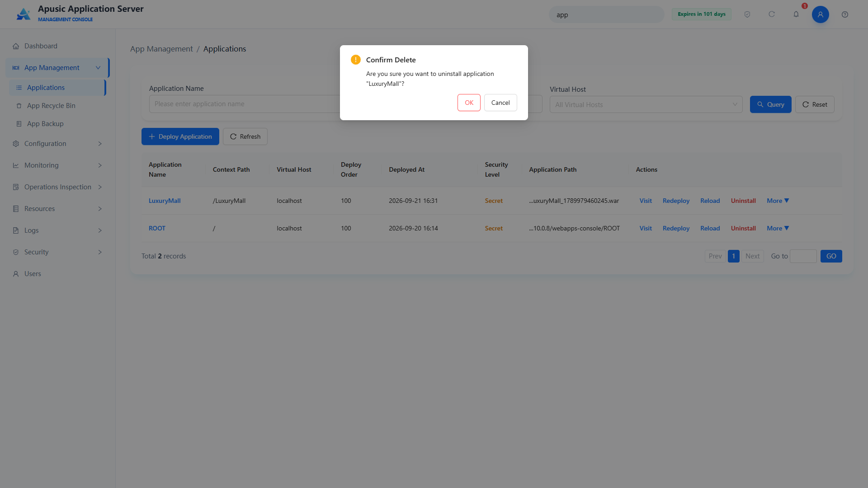Collapse the App Management chevron

pos(98,68)
